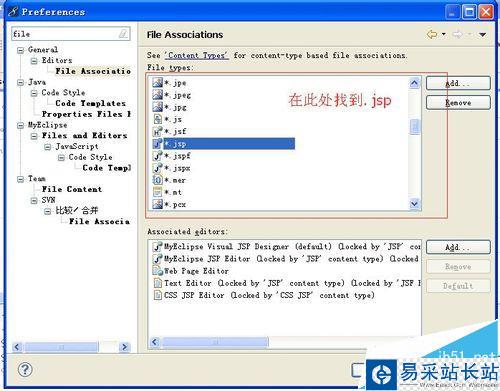Select the *.jspf file type row
Viewport: 500px width, 391px height.
[172, 156]
